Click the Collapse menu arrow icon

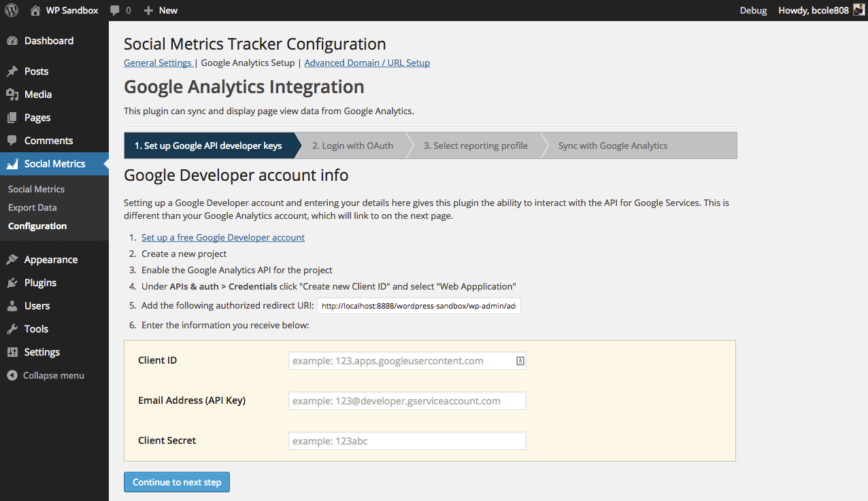pos(12,375)
